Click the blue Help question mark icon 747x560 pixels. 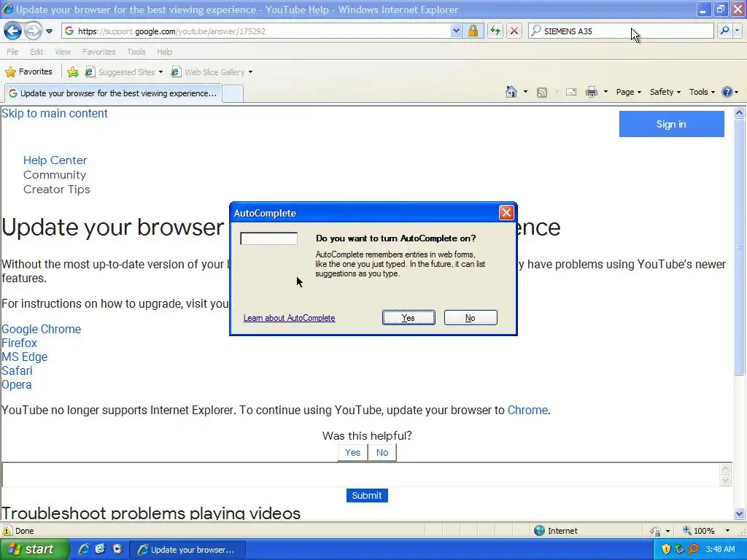[727, 92]
